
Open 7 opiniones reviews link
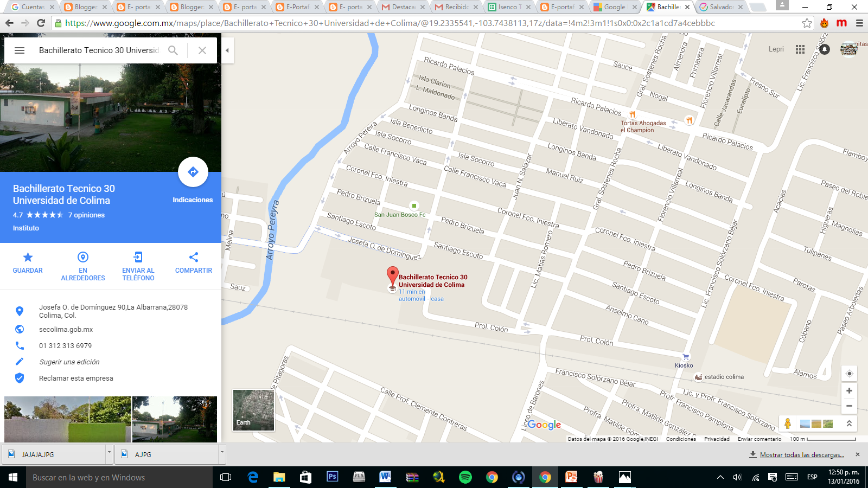tap(86, 215)
